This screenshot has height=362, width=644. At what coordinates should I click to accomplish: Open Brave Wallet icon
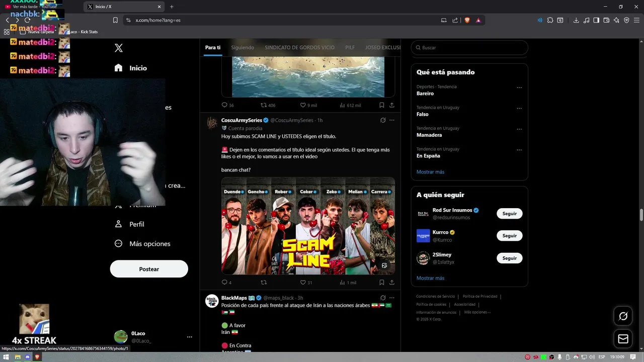pyautogui.click(x=606, y=20)
